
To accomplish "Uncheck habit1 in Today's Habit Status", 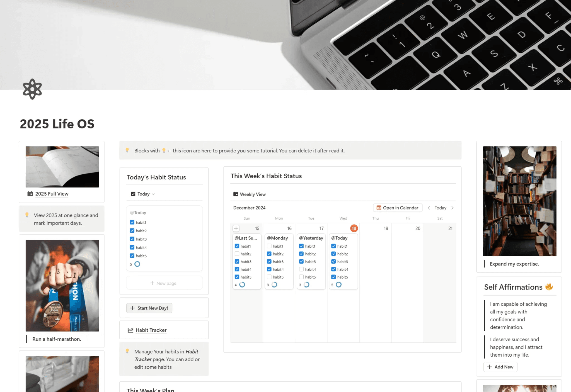I will [x=132, y=222].
